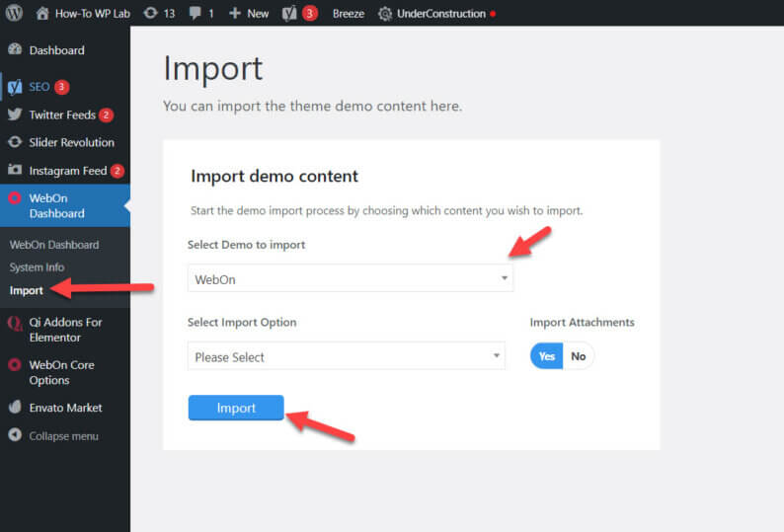Click the red 2 badge on Twitter Feeds
This screenshot has width=784, height=532.
pyautogui.click(x=106, y=115)
